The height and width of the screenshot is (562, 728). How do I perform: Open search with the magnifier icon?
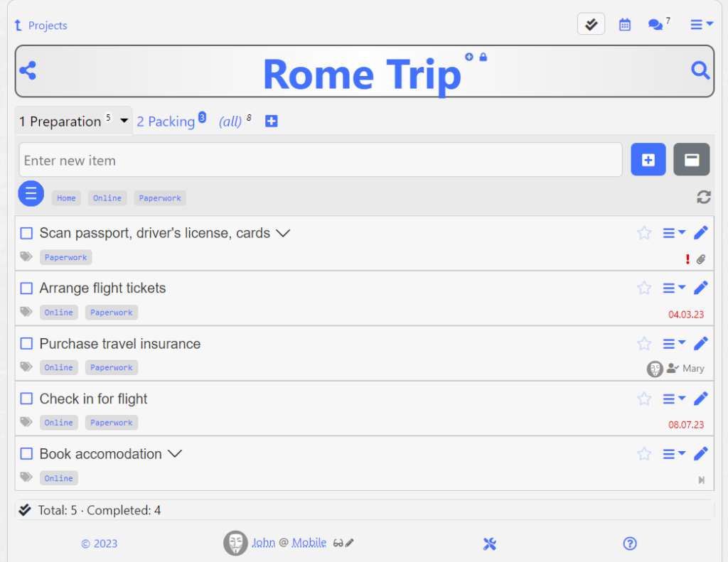(700, 70)
